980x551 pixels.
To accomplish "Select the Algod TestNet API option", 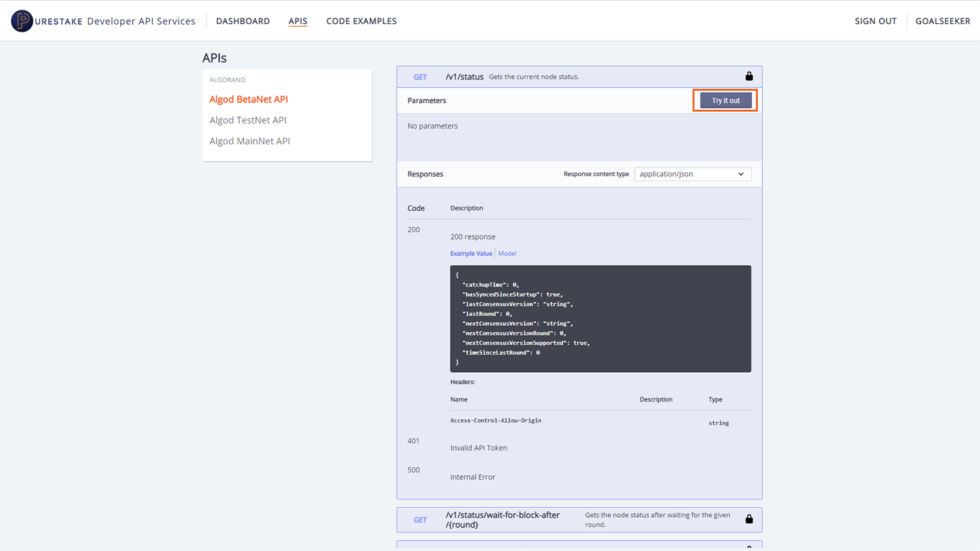I will [x=248, y=119].
